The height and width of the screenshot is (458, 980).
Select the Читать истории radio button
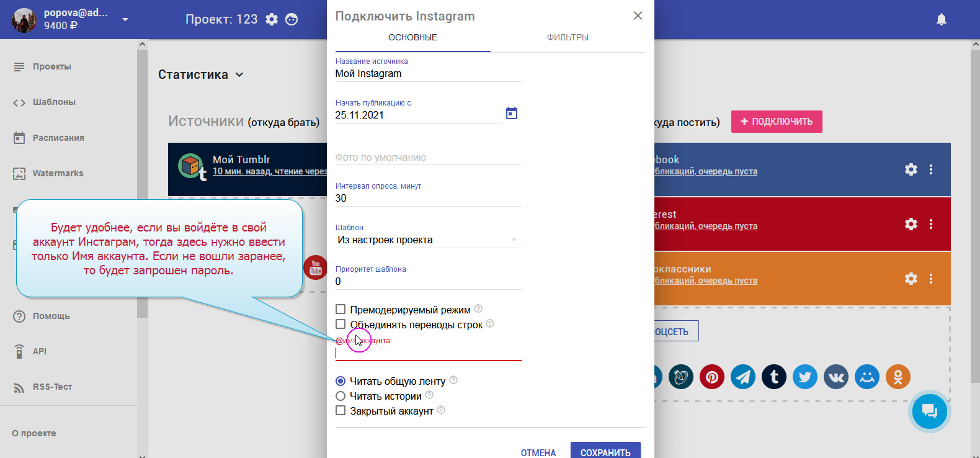(341, 396)
